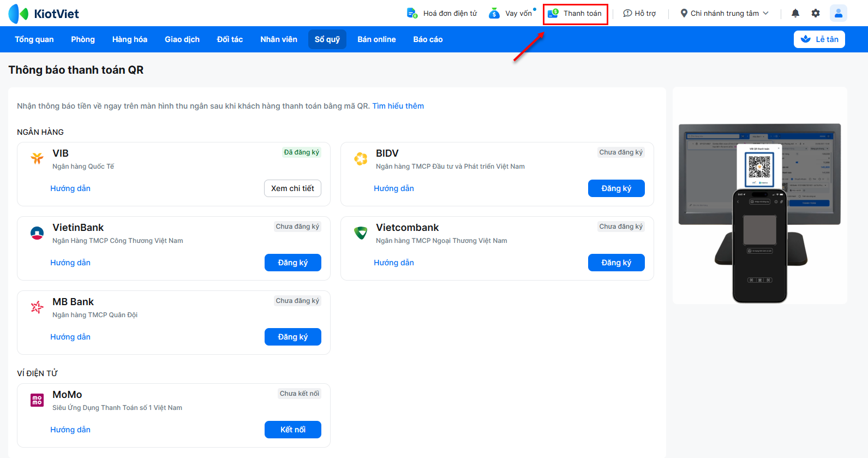Click the VIB bank logo
This screenshot has height=458, width=868.
[x=37, y=158]
